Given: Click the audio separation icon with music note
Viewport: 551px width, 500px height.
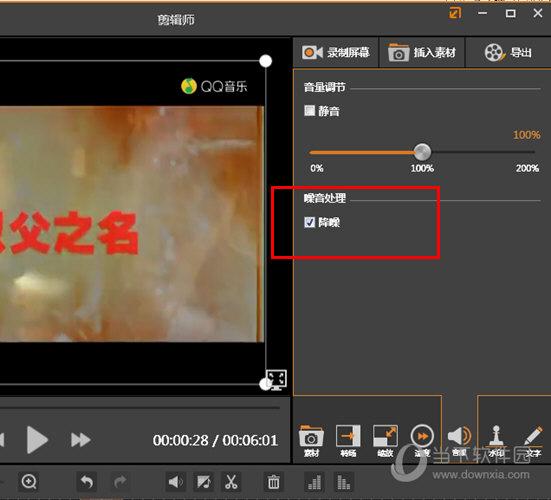Looking at the screenshot, I should point(204,482).
